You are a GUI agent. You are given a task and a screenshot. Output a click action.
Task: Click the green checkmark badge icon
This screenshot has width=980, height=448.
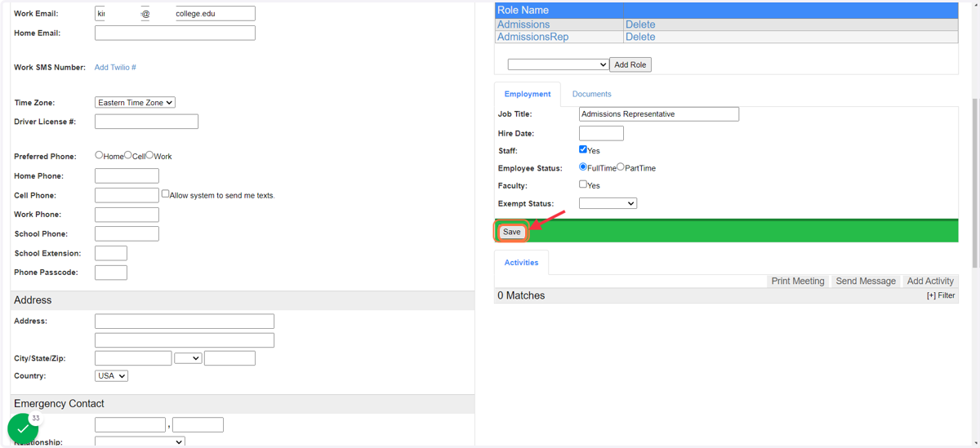pyautogui.click(x=23, y=428)
